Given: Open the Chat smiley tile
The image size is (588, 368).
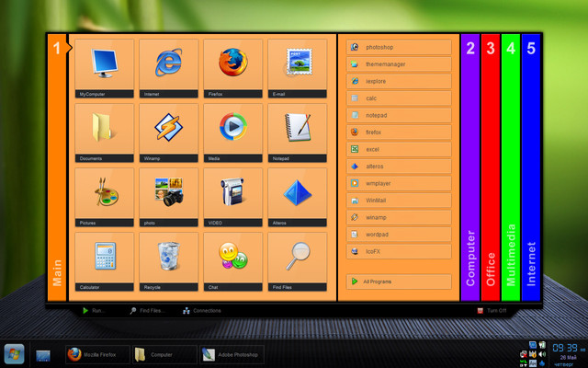Looking at the screenshot, I should pyautogui.click(x=233, y=261).
